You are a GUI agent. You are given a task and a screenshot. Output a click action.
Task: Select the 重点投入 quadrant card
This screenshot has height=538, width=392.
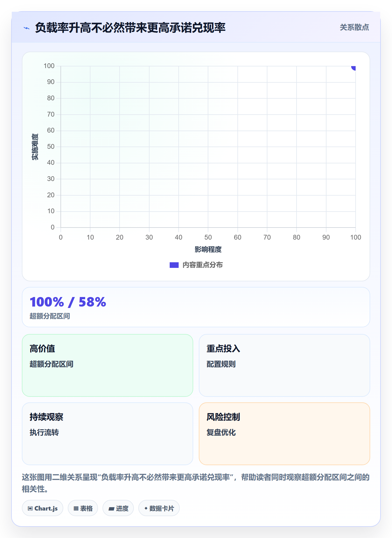(284, 365)
